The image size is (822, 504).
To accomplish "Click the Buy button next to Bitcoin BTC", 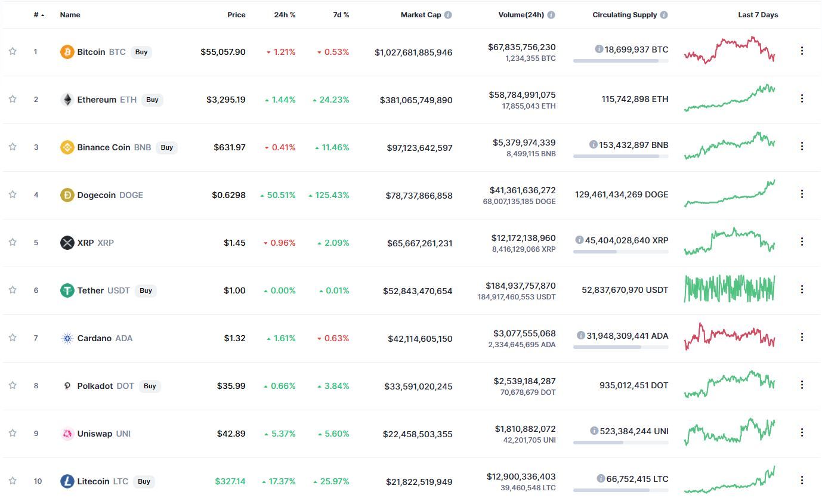I will (x=141, y=52).
